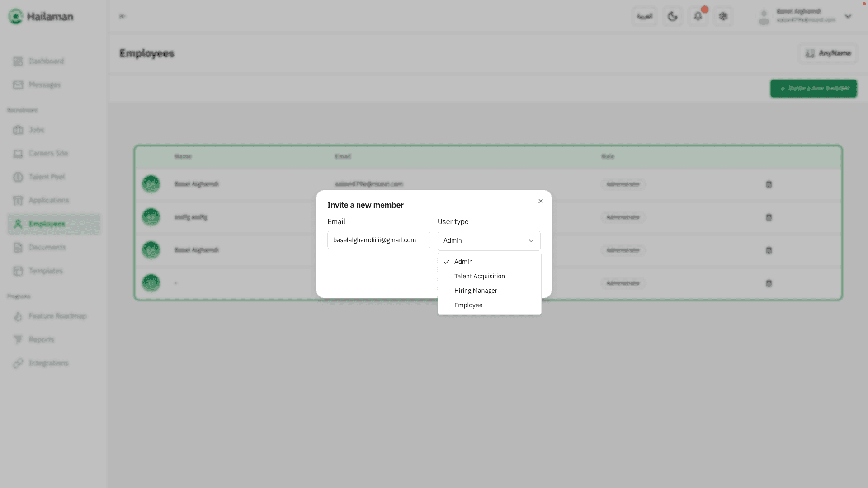Toggle dark mode moon icon

672,17
